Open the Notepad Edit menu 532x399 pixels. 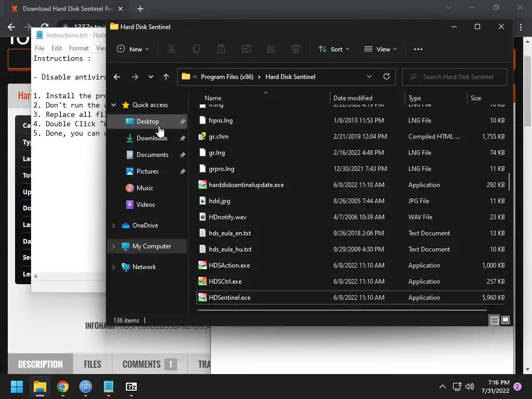pyautogui.click(x=56, y=48)
